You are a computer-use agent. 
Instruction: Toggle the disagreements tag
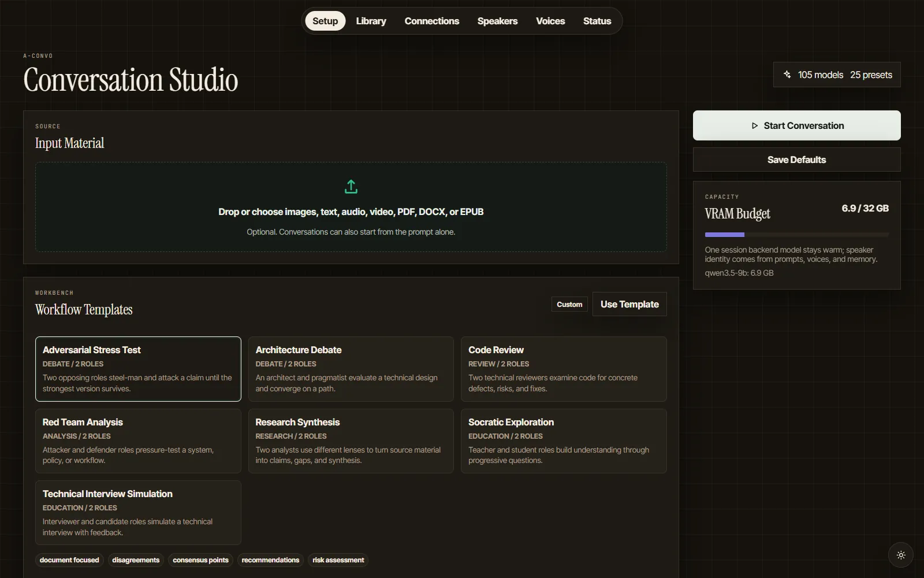point(136,560)
